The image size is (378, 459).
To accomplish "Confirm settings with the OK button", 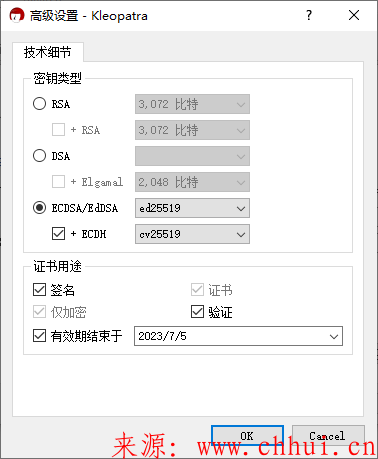I will (x=247, y=436).
